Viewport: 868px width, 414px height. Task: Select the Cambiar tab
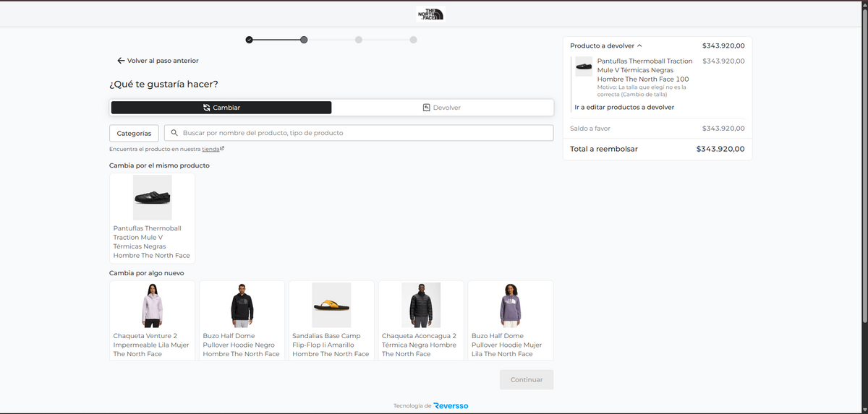(221, 108)
